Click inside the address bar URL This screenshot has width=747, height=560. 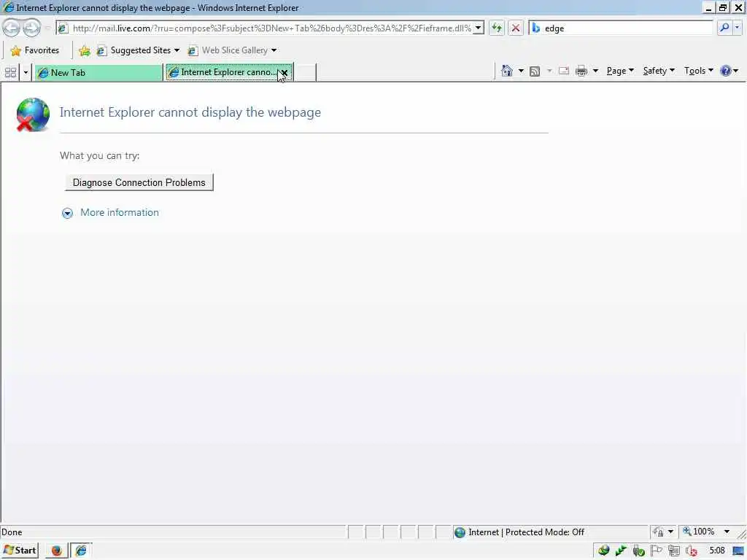point(271,28)
